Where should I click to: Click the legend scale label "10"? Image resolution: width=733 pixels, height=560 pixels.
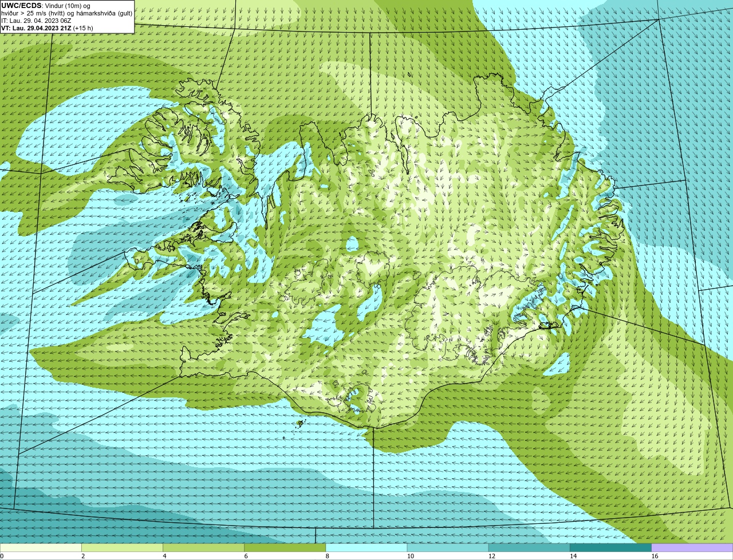pyautogui.click(x=411, y=556)
